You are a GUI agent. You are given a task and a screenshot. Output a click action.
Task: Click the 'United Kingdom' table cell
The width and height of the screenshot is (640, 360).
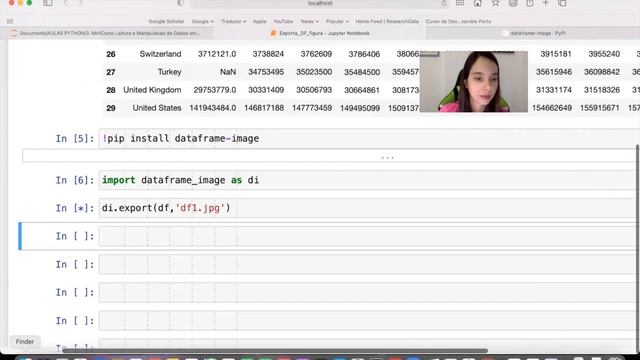pyautogui.click(x=152, y=90)
